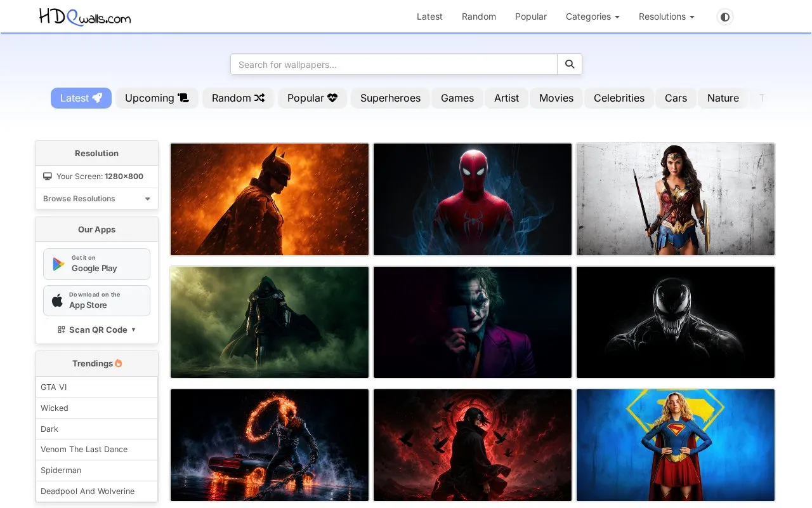Viewport: 812px width, 508px height.
Task: Open Random in top navigation
Action: click(x=479, y=17)
